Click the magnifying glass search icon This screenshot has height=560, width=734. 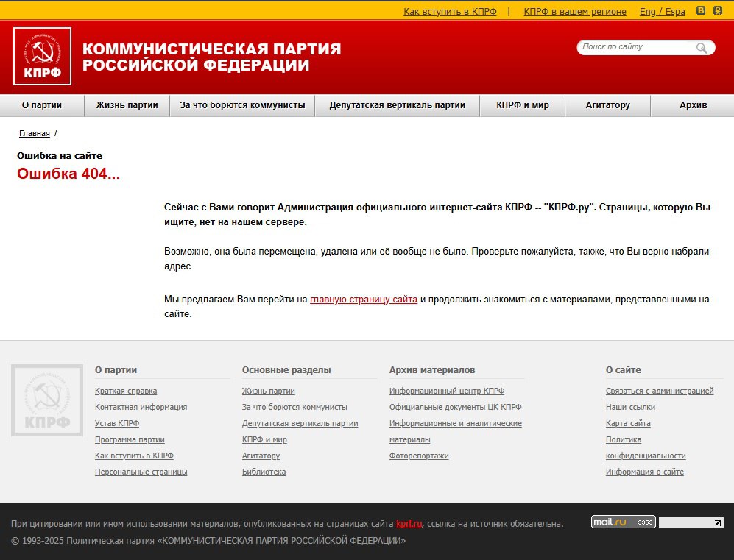701,48
